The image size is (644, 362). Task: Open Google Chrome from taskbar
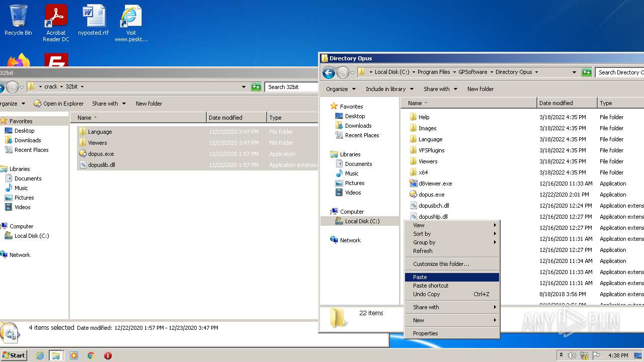91,355
